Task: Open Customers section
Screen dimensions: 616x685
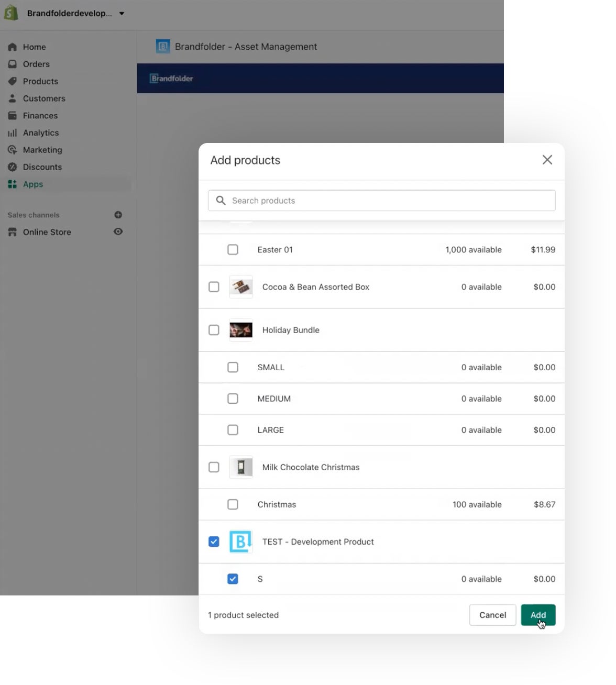Action: 44,98
